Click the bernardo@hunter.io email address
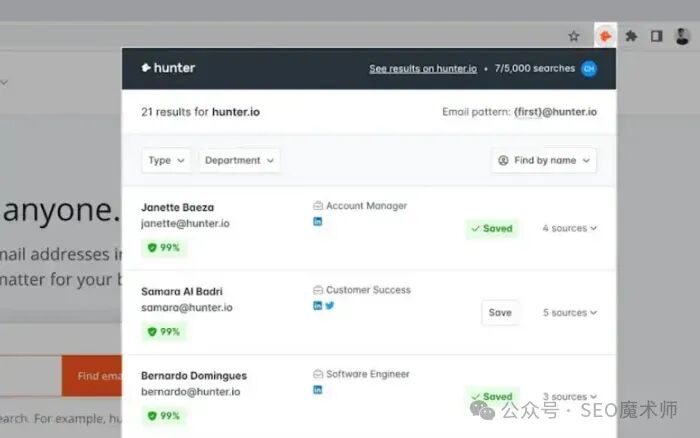This screenshot has height=438, width=700. point(191,392)
